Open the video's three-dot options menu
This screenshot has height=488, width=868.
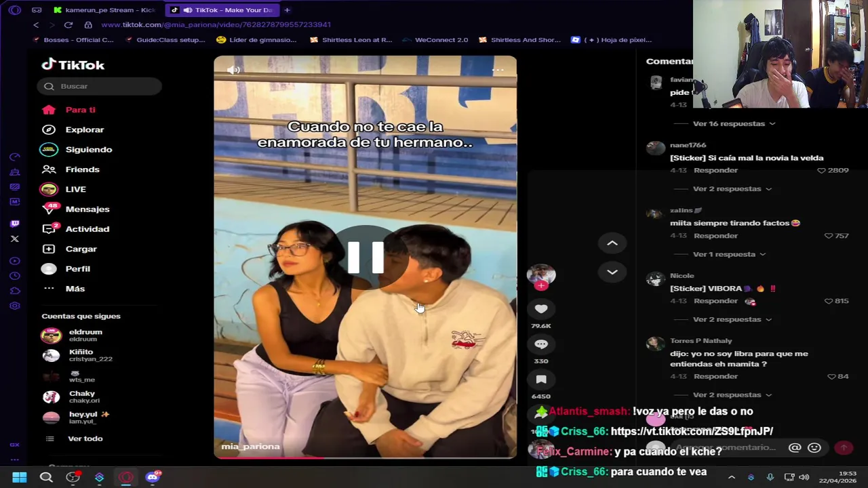[x=498, y=70]
